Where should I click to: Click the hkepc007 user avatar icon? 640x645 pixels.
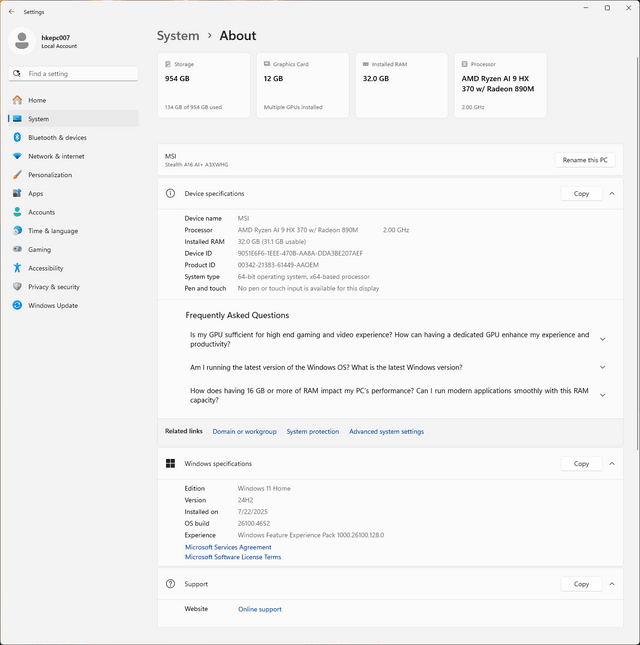pyautogui.click(x=22, y=41)
